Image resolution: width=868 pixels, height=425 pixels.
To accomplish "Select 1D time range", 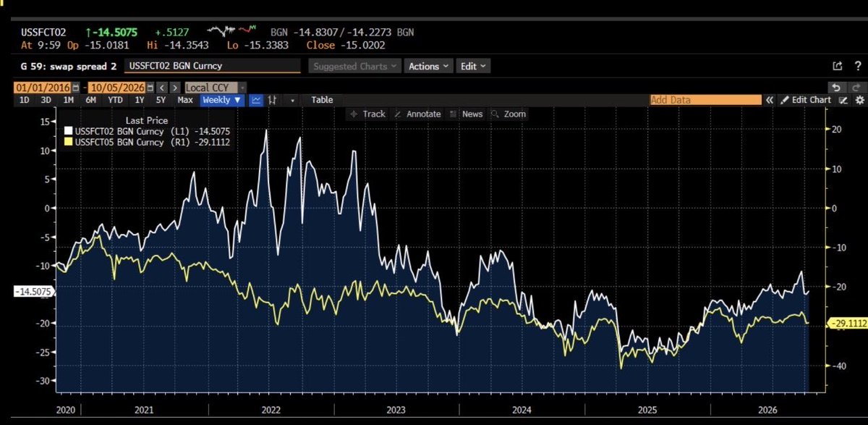I will coord(25,100).
